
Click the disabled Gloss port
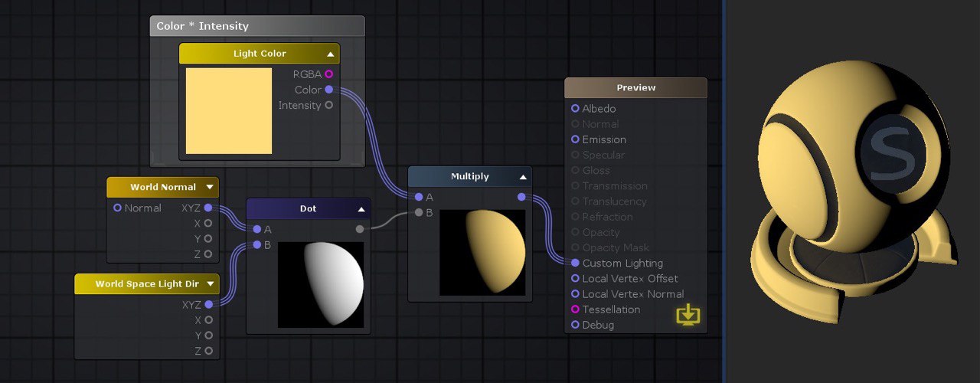[x=575, y=170]
